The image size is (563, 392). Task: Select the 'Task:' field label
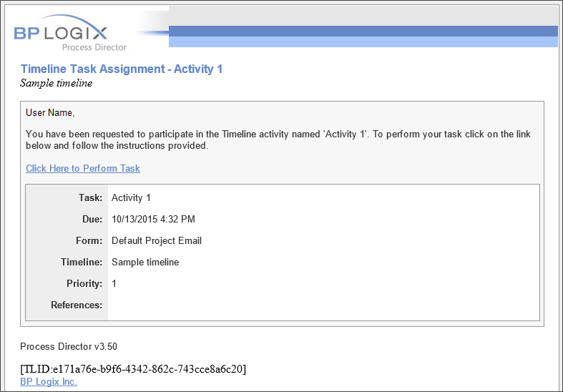tap(90, 197)
